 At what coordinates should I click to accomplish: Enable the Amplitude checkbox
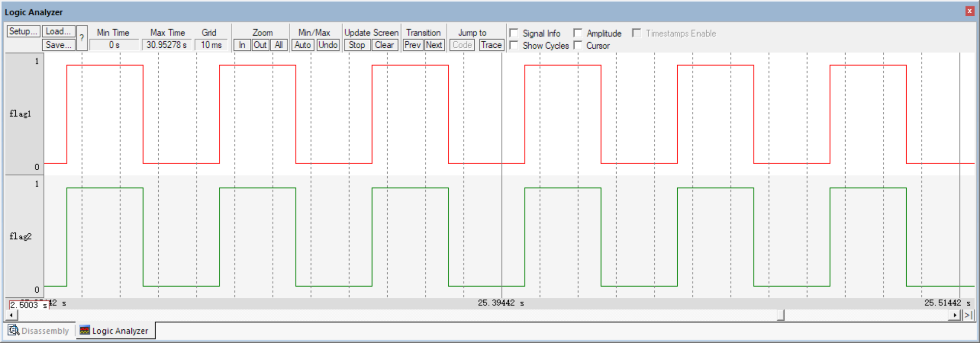pos(578,33)
